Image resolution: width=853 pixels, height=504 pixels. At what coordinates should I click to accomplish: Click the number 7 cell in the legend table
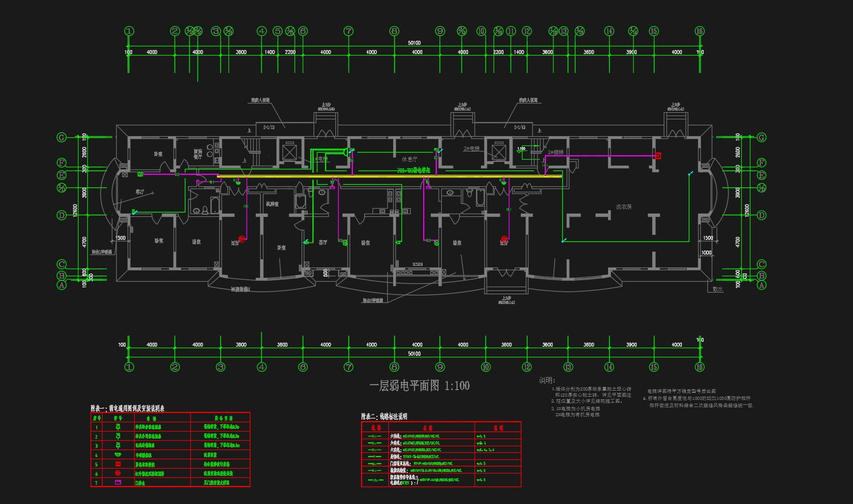[x=97, y=483]
